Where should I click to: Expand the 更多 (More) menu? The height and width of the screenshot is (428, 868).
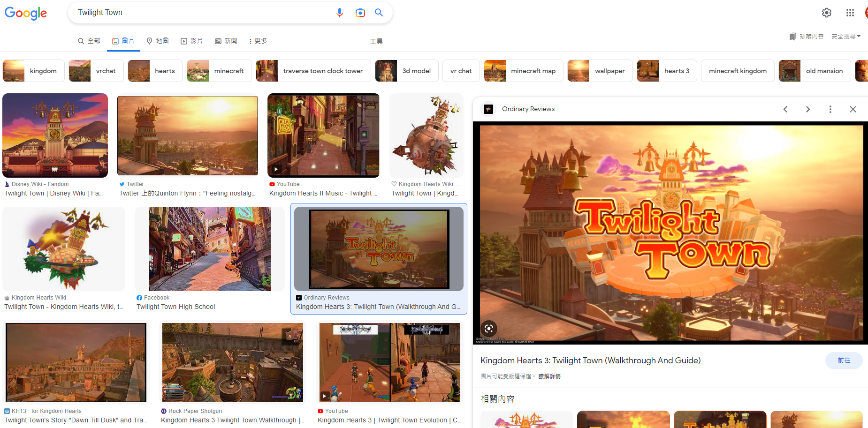[259, 41]
